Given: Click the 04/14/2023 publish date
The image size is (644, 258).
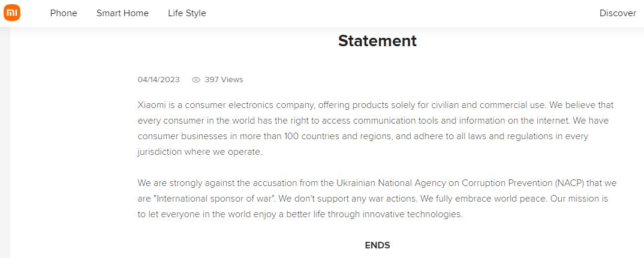Looking at the screenshot, I should tap(158, 80).
